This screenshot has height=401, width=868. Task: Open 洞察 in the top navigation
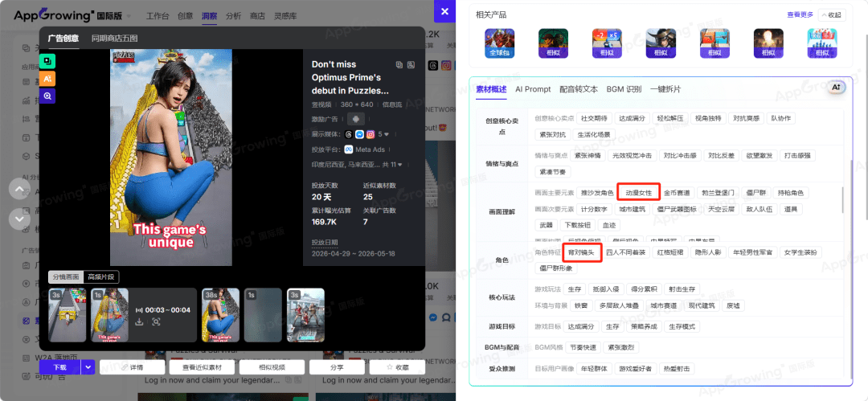coord(209,15)
